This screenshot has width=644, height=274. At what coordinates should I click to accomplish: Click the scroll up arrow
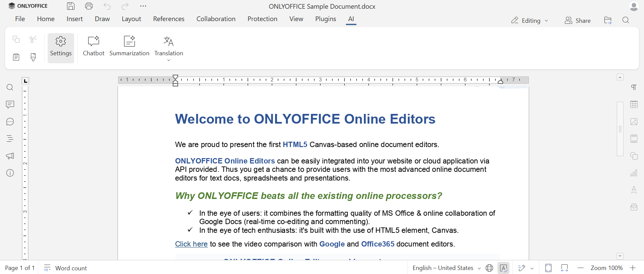(x=620, y=77)
